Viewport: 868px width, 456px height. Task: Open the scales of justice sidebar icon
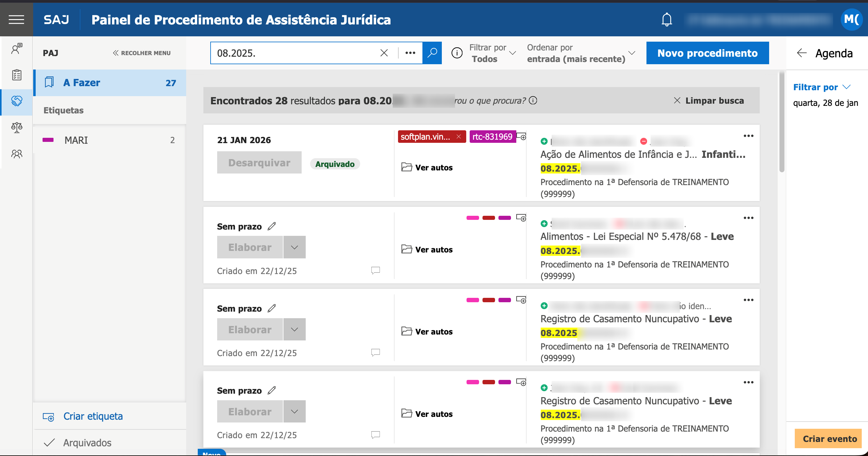17,127
